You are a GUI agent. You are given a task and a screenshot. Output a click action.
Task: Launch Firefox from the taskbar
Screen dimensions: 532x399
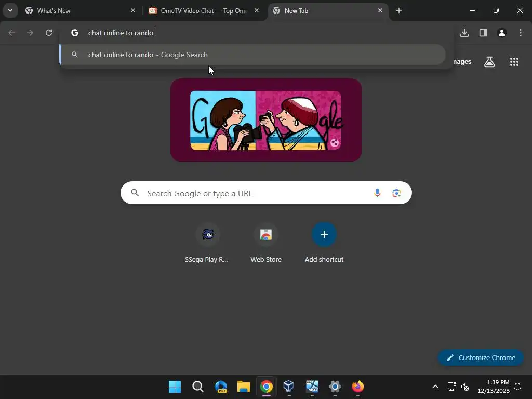tap(357, 387)
